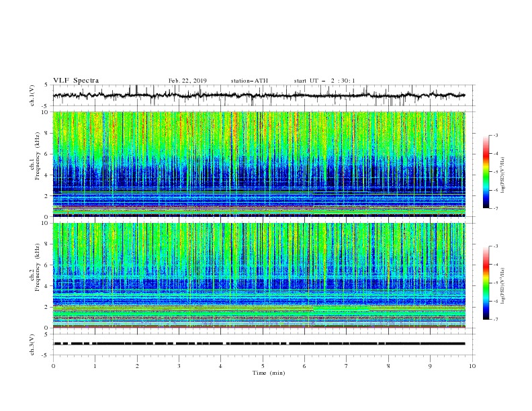Click the ch.1 spectrogram color bar
Screen dimensions: 532x411
(486, 172)
